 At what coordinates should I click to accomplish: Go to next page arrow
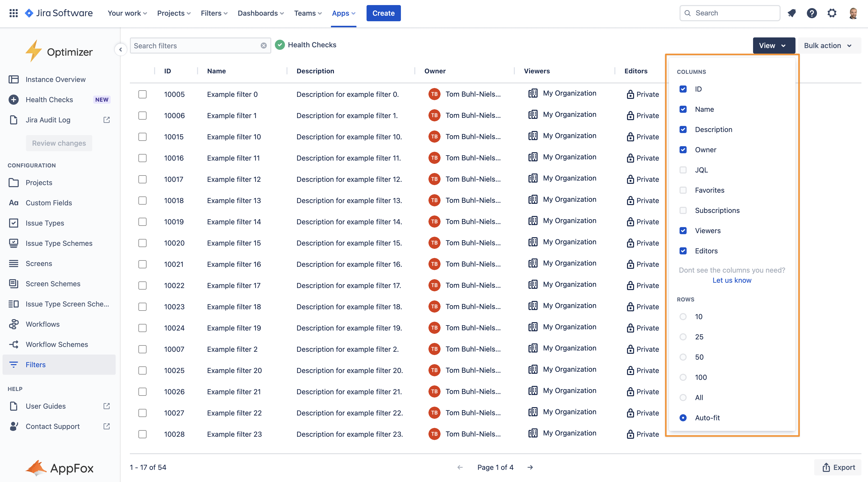point(530,467)
